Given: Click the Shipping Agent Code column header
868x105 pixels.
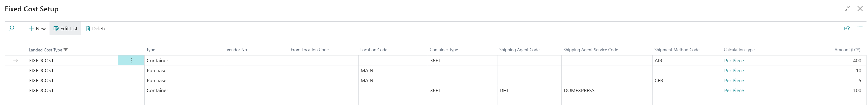Looking at the screenshot, I should [519, 50].
